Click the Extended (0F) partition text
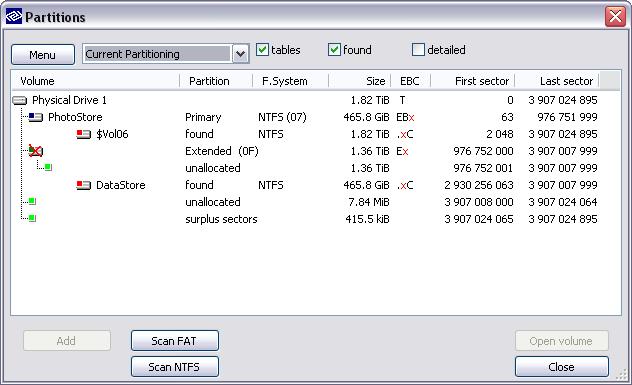This screenshot has width=632, height=385. point(222,151)
